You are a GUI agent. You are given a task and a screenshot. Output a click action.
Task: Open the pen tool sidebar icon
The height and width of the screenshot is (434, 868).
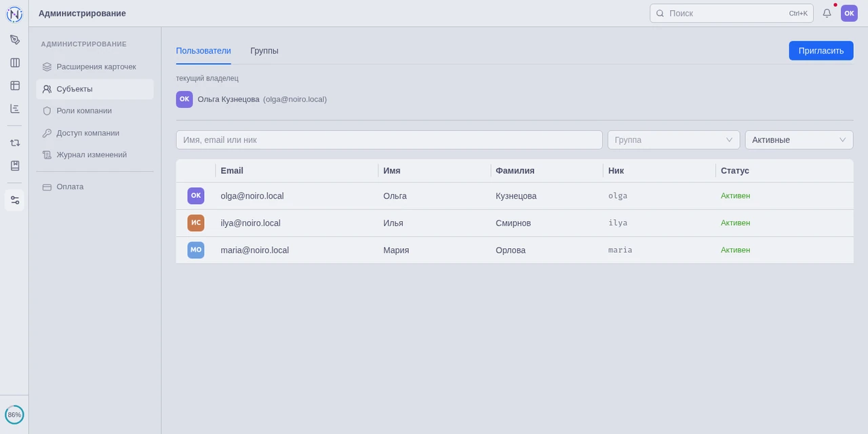point(14,39)
